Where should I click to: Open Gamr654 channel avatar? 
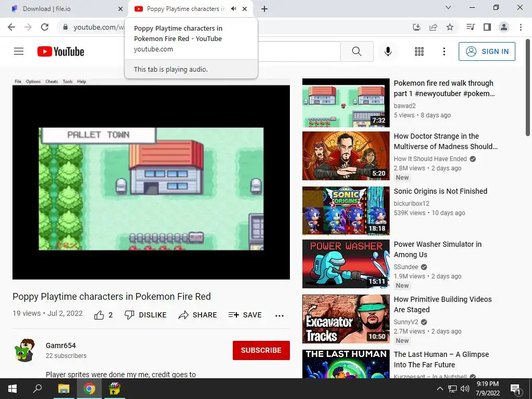point(25,350)
